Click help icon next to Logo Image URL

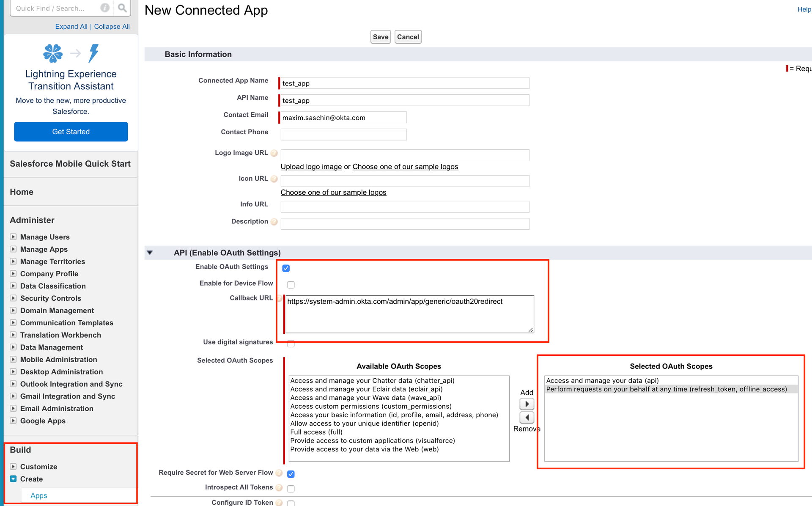(x=274, y=153)
